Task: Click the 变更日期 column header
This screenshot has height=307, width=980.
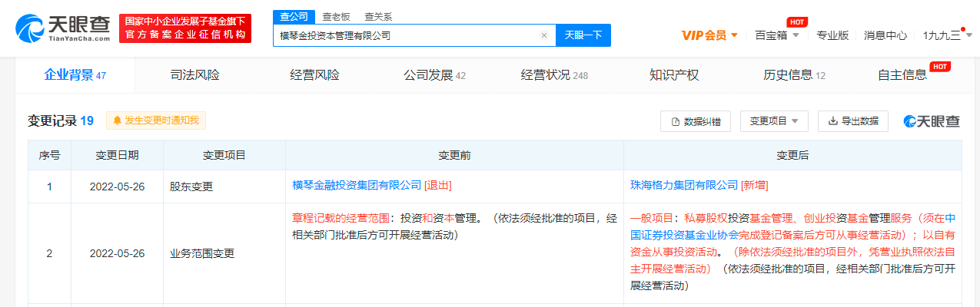Action: pyautogui.click(x=117, y=156)
